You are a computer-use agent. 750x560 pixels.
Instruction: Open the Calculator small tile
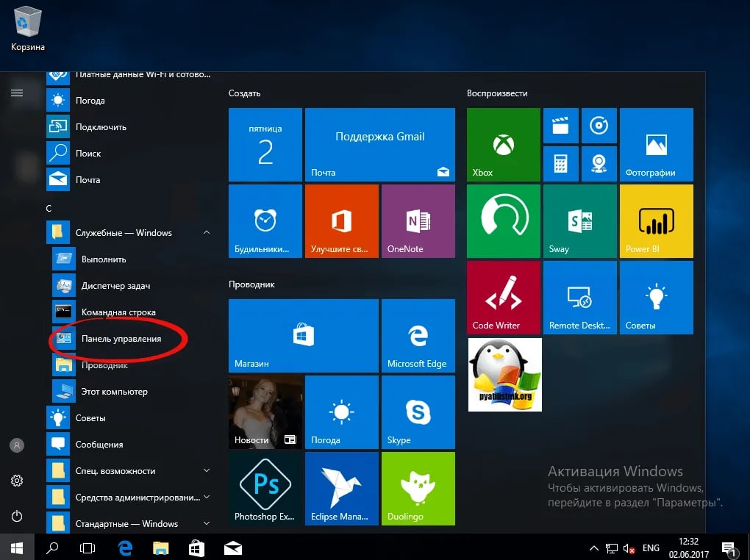coord(560,164)
